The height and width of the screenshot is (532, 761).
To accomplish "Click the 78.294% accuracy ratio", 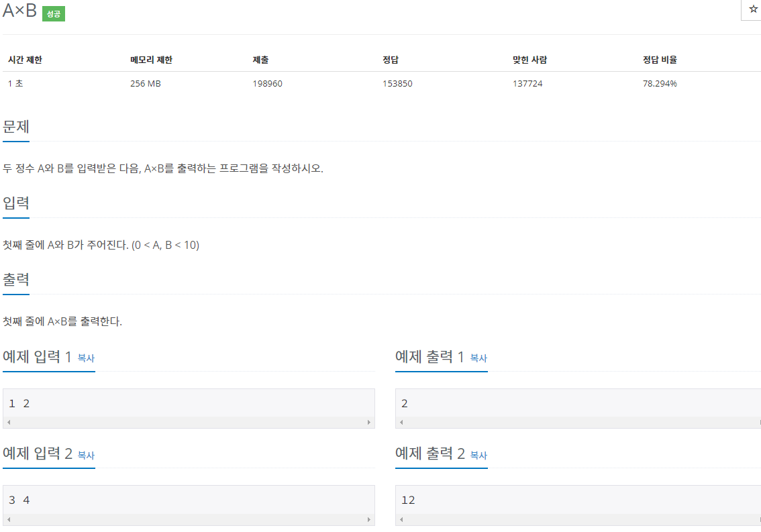I will (660, 83).
